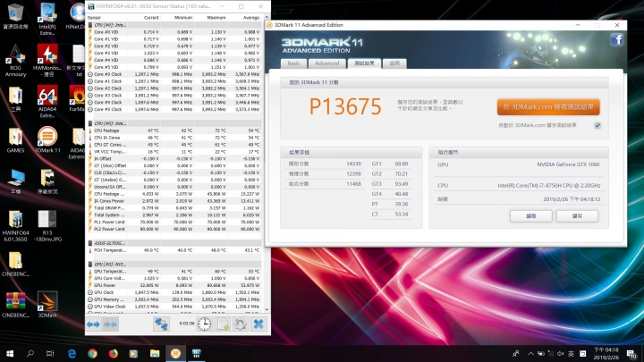Open the Basic tab in 3DMark 11
The width and height of the screenshot is (644, 362).
click(293, 63)
